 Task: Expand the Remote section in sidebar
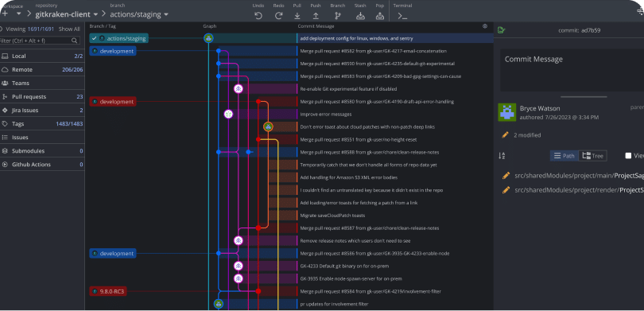coord(42,69)
